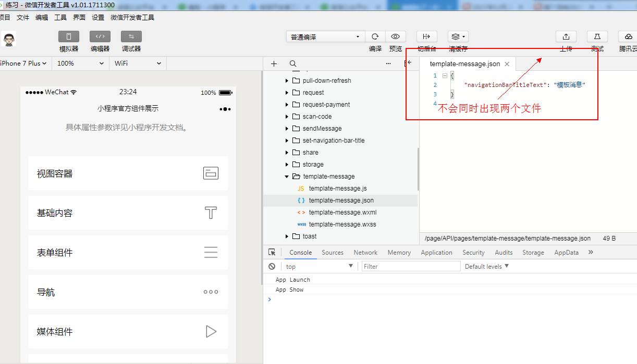Image resolution: width=637 pixels, height=364 pixels.
Task: Open the 视图容器 item in simulator
Action: tap(128, 173)
